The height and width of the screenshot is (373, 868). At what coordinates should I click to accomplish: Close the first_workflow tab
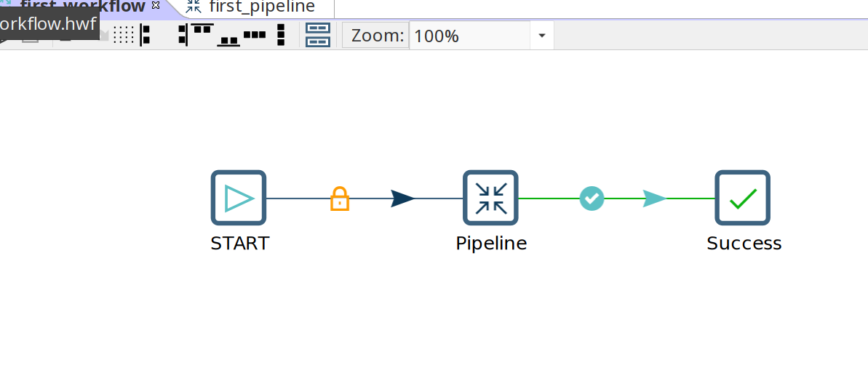[x=155, y=5]
